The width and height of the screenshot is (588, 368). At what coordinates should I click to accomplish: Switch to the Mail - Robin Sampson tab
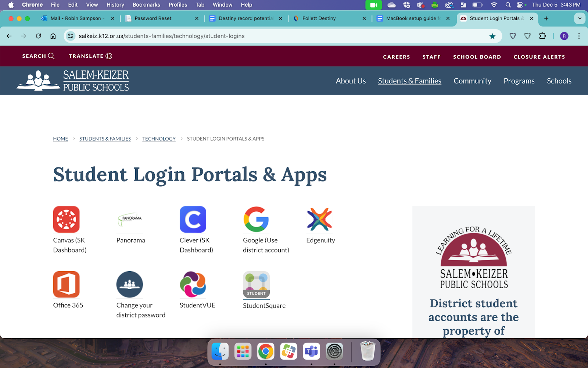77,18
